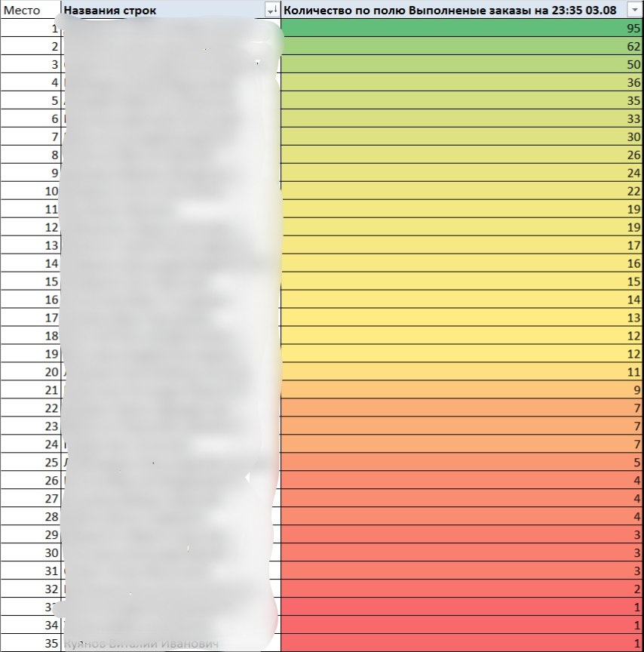Select the green cell with value 95

(462, 28)
